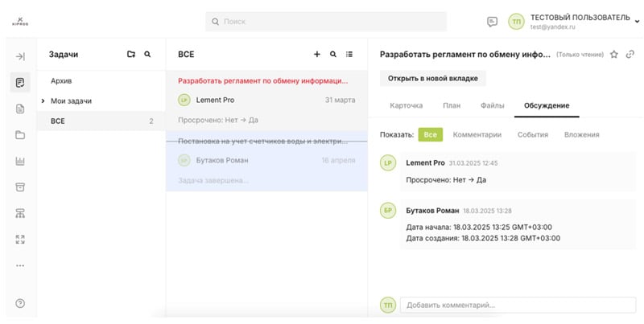Click the Lement Pro author name in discussion
This screenshot has height=324, width=644.
425,163
